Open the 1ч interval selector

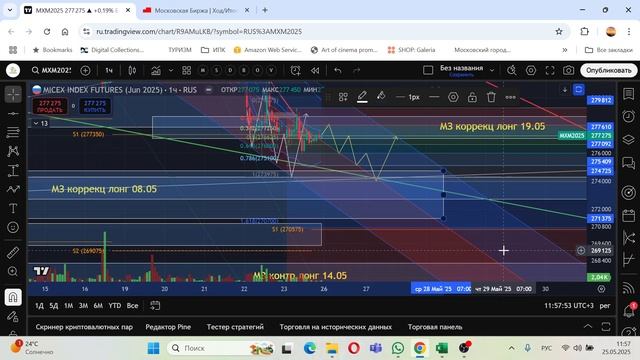tap(109, 70)
